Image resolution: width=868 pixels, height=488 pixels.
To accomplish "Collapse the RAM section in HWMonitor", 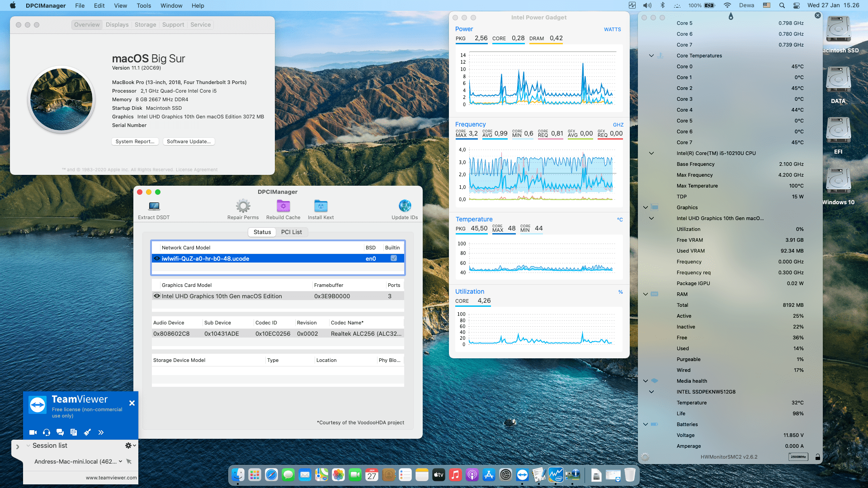I will (x=646, y=294).
